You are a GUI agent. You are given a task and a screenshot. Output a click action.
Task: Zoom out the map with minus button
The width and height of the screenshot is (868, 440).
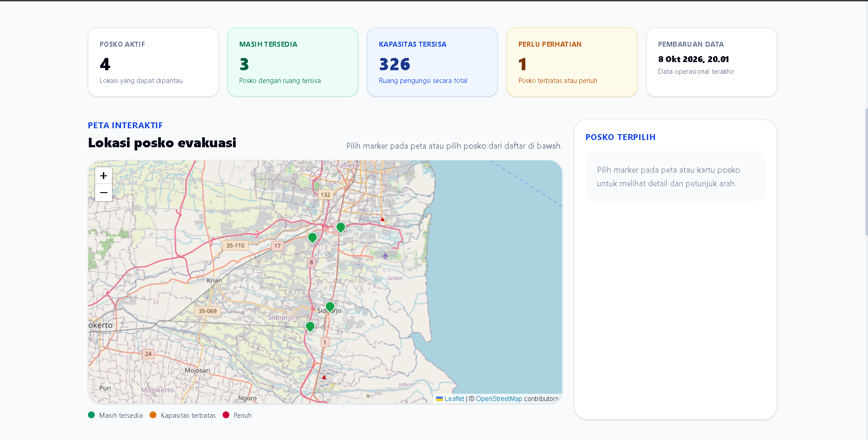coord(103,193)
